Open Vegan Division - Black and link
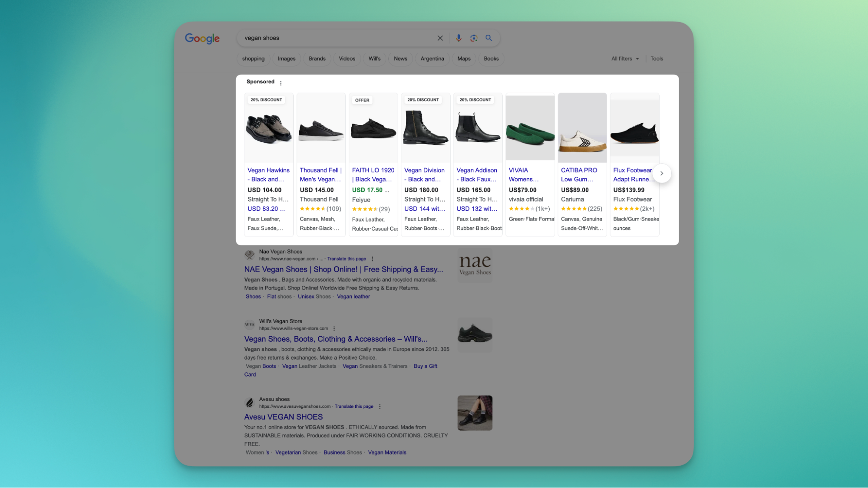The image size is (868, 488). click(x=424, y=175)
